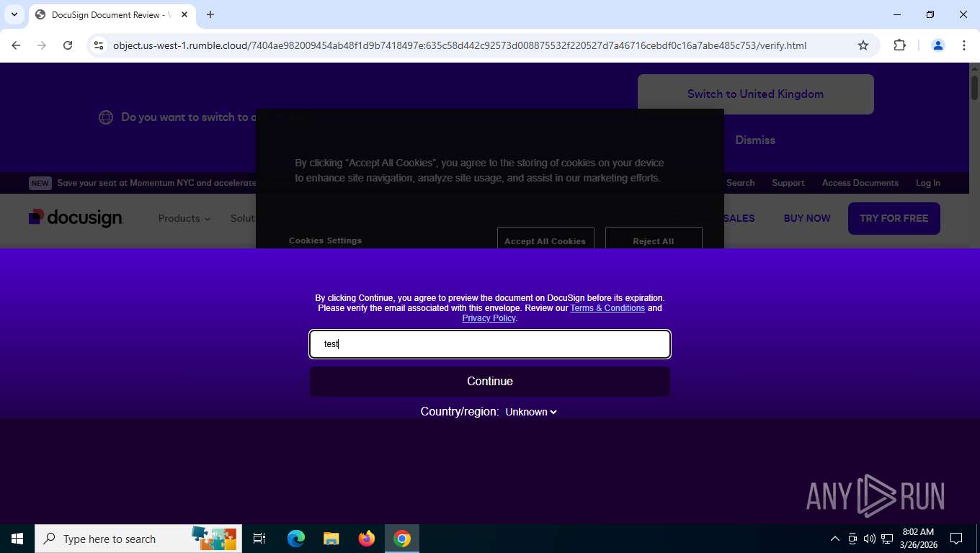
Task: Click TRY FOR FREE button
Action: tap(894, 218)
